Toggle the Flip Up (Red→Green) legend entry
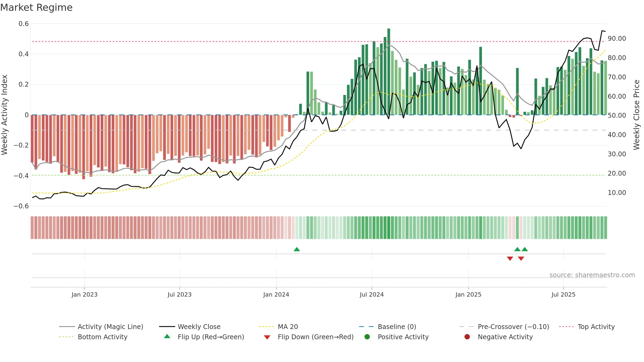This screenshot has height=362, width=644. [204, 337]
